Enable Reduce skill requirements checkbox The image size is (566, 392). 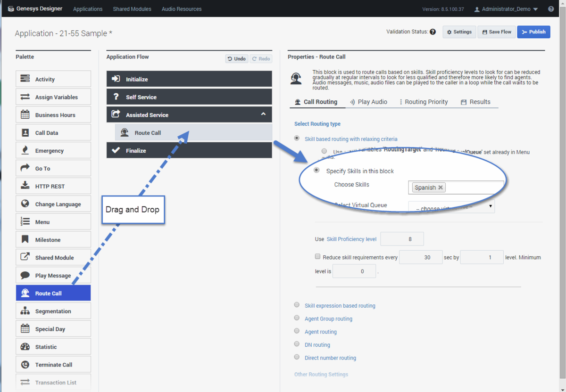pyautogui.click(x=317, y=257)
